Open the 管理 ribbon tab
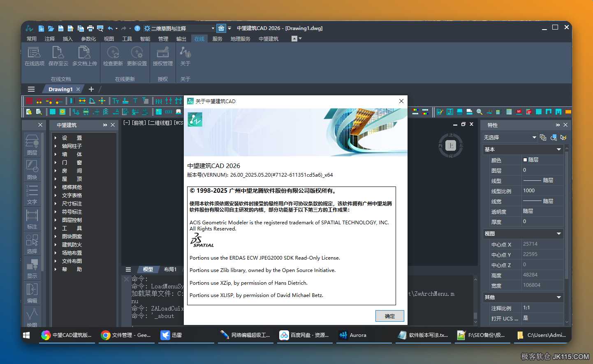 coord(163,39)
